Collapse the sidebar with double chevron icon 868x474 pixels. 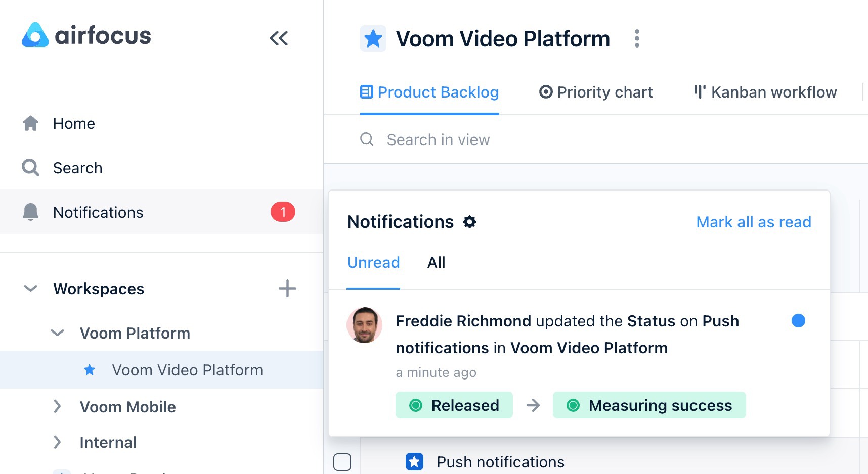point(279,38)
